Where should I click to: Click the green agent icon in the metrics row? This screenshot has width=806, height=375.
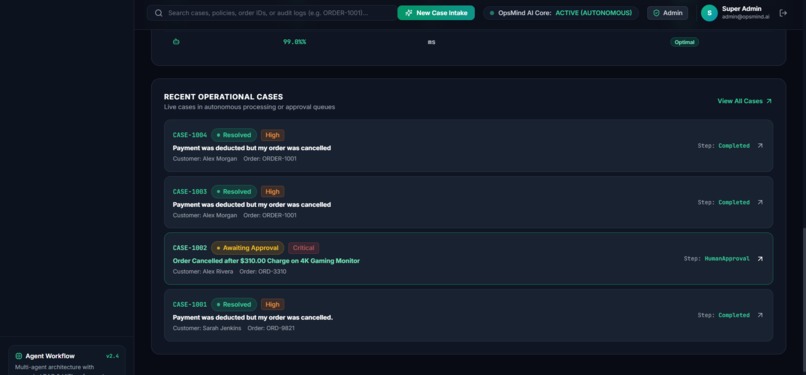point(176,42)
